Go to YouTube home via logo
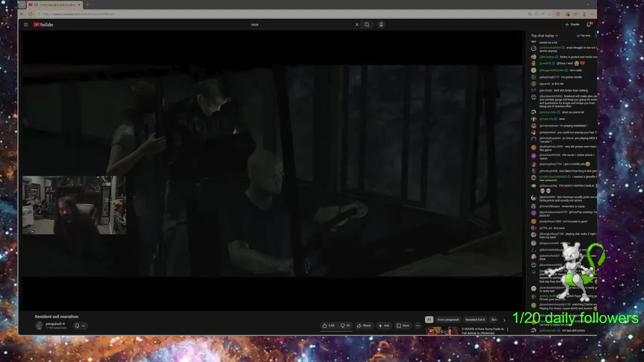Screen dimensions: 644x362 click(43, 25)
